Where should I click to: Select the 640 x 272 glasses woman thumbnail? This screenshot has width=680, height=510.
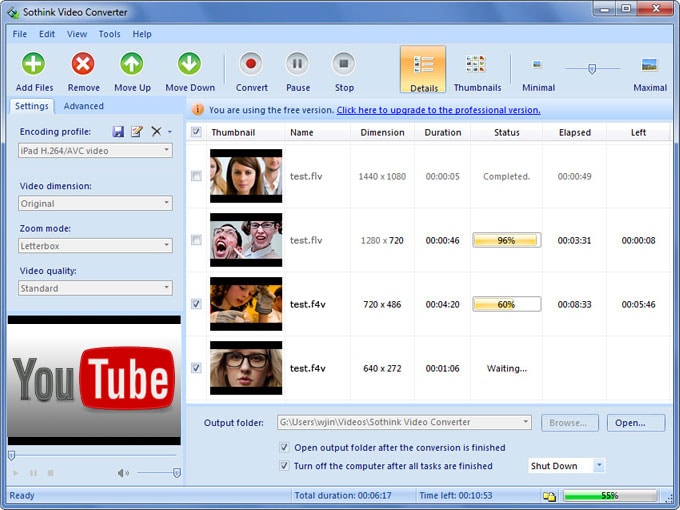coord(246,368)
